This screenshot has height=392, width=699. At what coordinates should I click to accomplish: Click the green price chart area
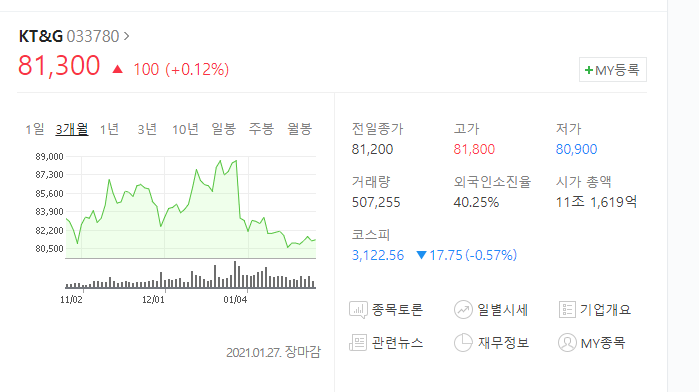[x=191, y=207]
